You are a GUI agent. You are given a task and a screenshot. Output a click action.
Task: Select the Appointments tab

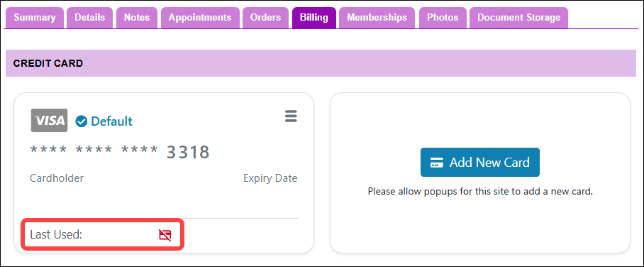[200, 18]
